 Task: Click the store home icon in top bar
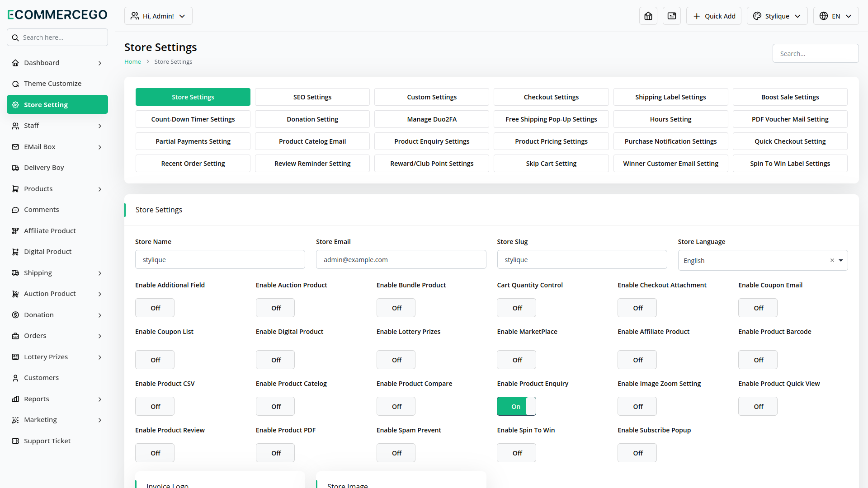click(x=648, y=16)
